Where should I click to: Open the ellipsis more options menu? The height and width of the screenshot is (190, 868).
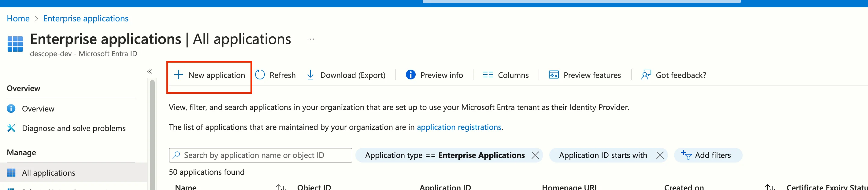[311, 39]
